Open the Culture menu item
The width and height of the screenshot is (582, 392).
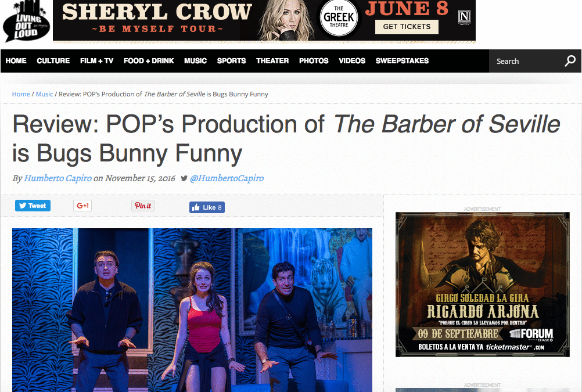coord(53,61)
